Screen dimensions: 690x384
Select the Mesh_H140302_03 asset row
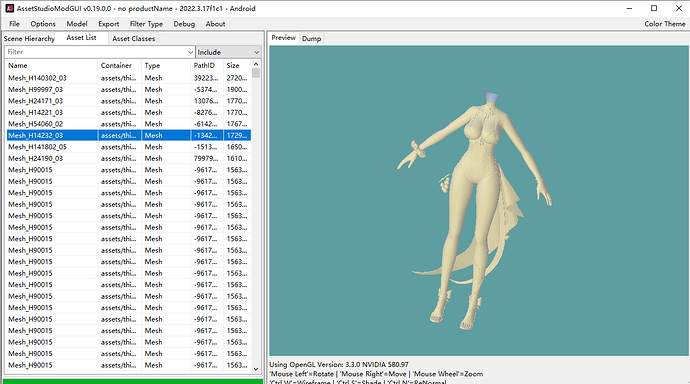point(128,78)
